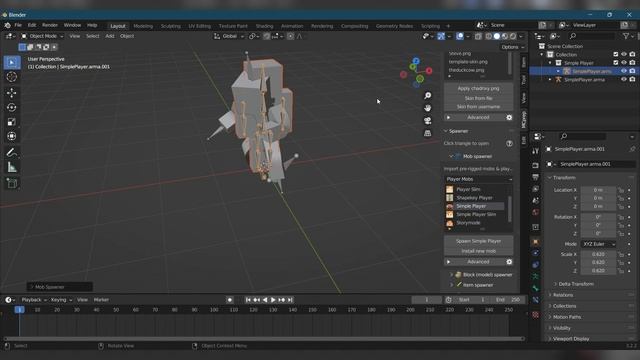Click Apply chadroxy.png button
Viewport: 640px width, 360px height.
478,88
